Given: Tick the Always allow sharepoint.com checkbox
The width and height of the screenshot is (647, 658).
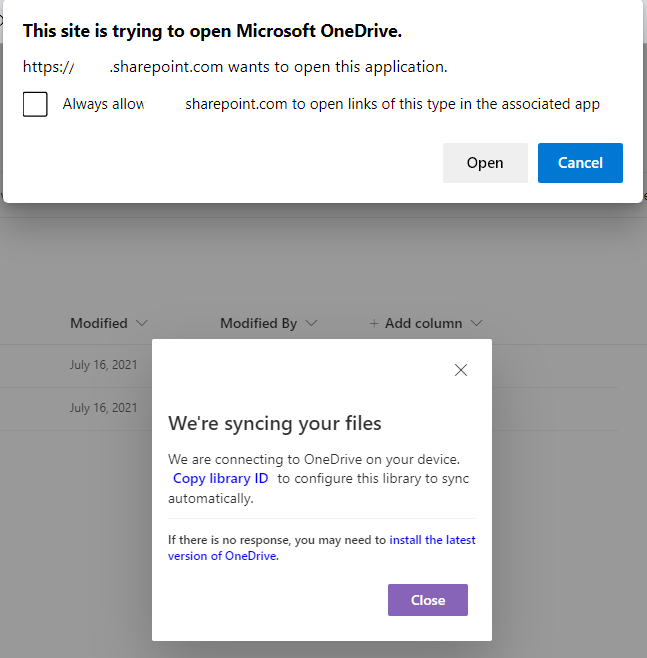Looking at the screenshot, I should click(x=35, y=104).
